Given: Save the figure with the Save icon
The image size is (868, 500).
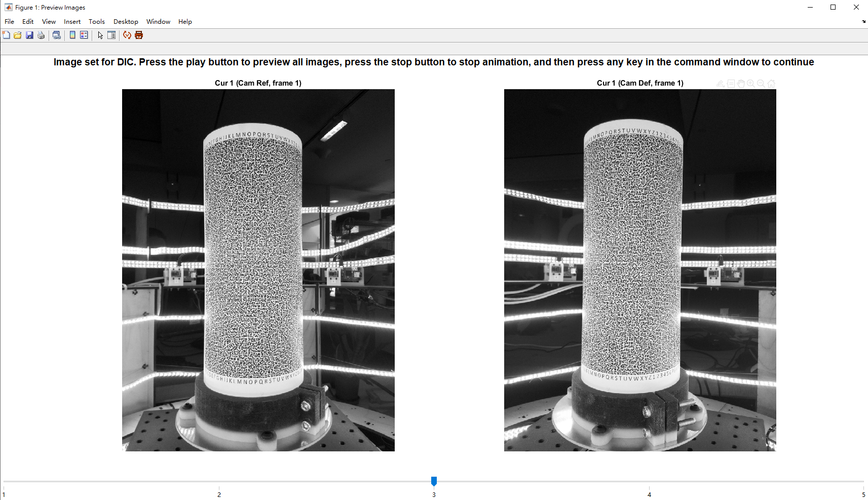Looking at the screenshot, I should pyautogui.click(x=29, y=35).
